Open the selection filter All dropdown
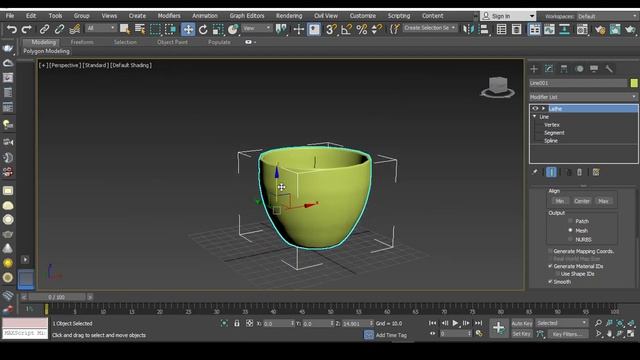This screenshot has width=640, height=360. coord(100,28)
